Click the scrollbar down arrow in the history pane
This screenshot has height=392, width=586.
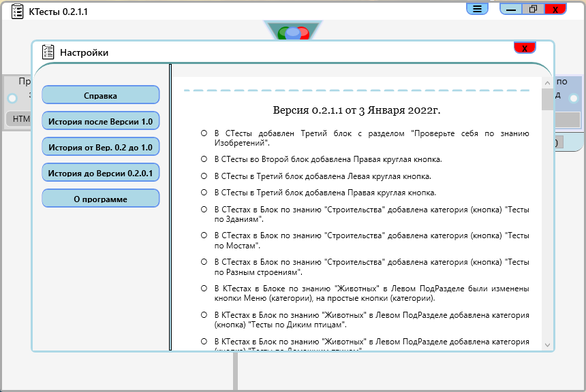coord(547,345)
